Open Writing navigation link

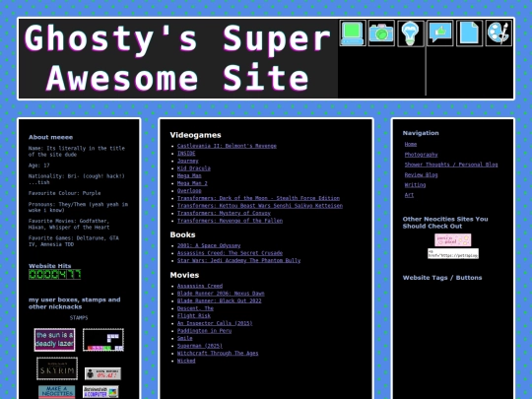click(x=415, y=185)
